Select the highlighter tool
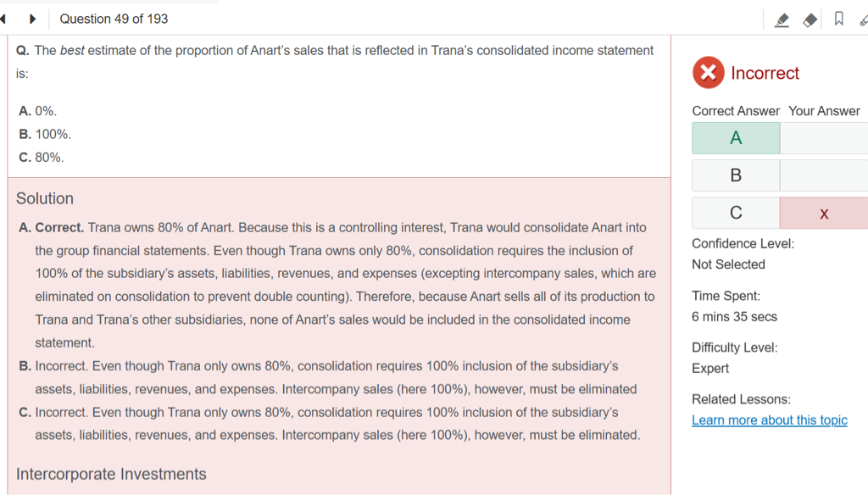The height and width of the screenshot is (495, 868). point(782,19)
